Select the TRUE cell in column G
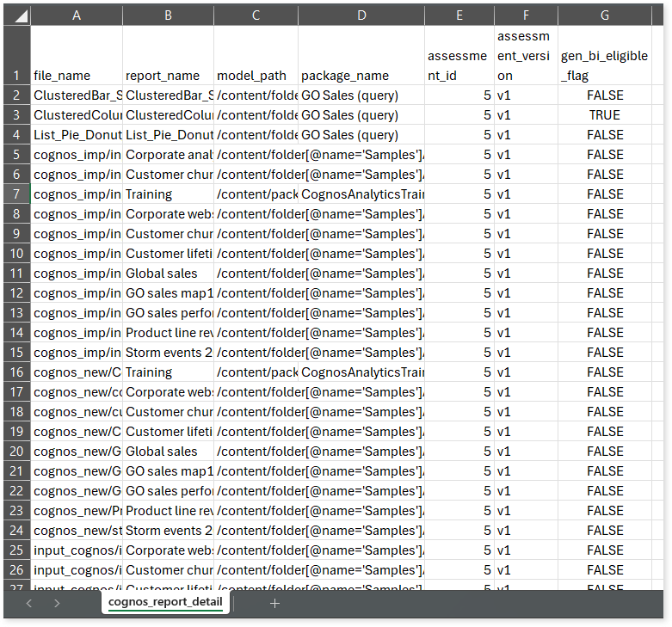The width and height of the screenshot is (672, 627). (x=605, y=115)
